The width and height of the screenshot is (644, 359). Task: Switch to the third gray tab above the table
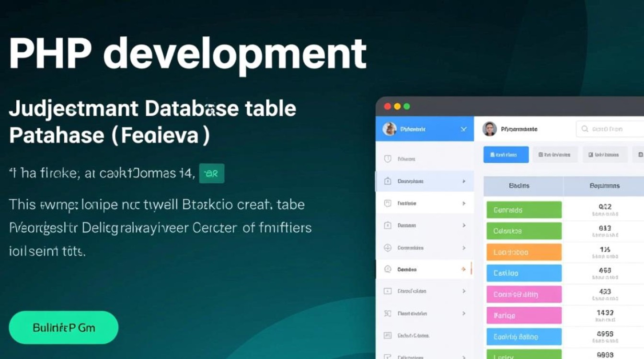point(604,155)
